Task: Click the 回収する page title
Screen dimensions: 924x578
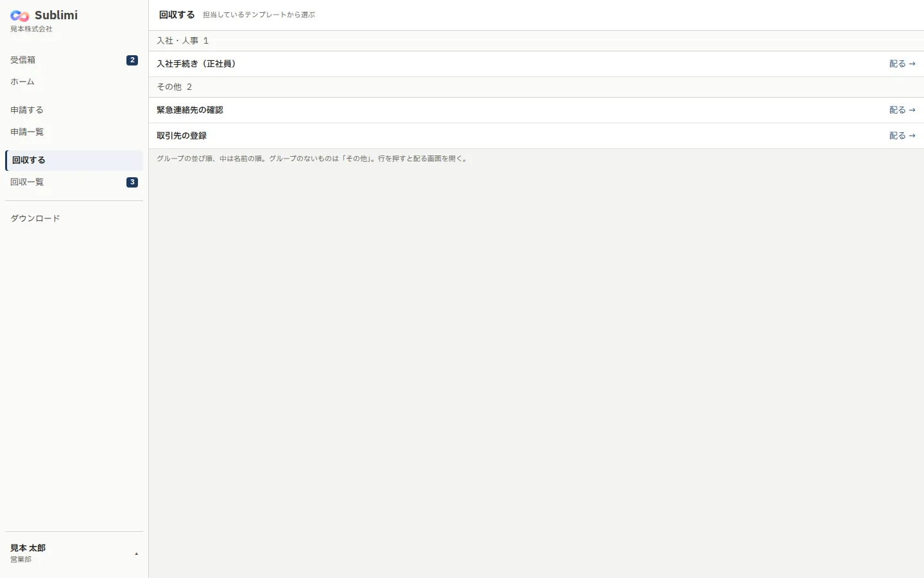Action: [x=177, y=15]
